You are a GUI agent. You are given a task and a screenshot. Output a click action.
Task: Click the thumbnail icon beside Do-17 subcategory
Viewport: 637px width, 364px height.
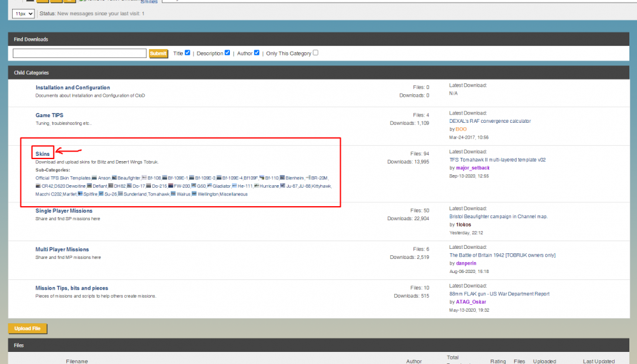point(129,186)
